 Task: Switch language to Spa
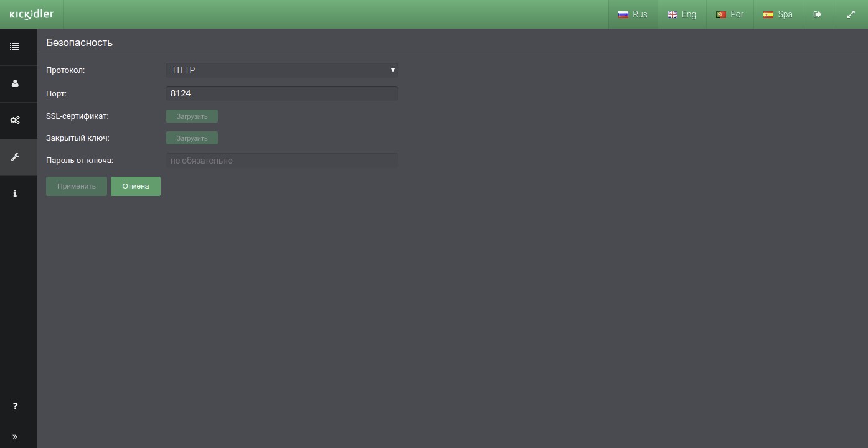click(778, 14)
